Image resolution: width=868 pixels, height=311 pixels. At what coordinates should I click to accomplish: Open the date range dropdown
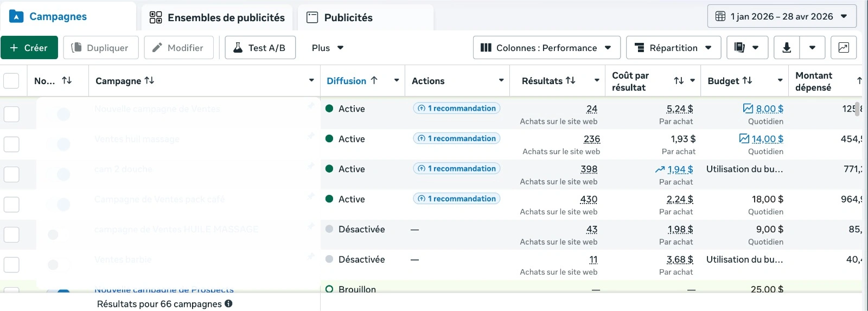click(x=782, y=16)
